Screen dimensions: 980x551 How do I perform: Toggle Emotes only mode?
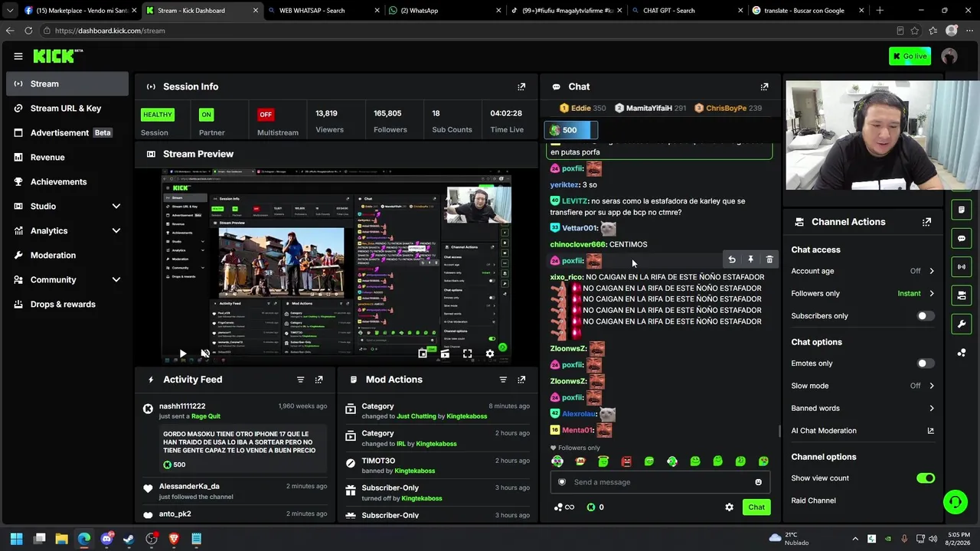925,364
